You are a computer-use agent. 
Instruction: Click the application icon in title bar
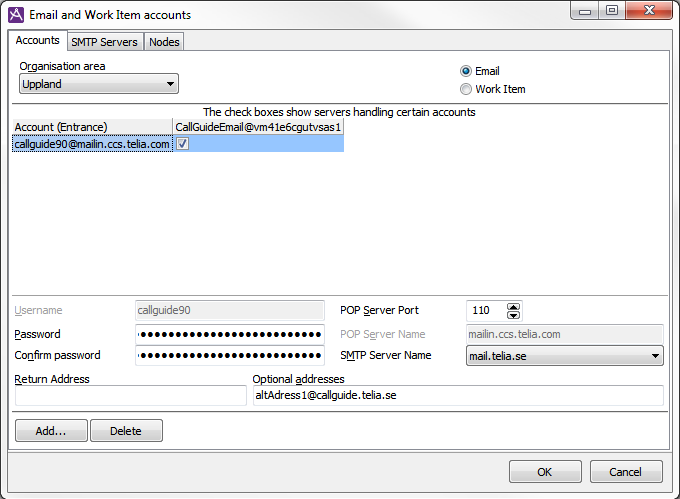(16, 15)
